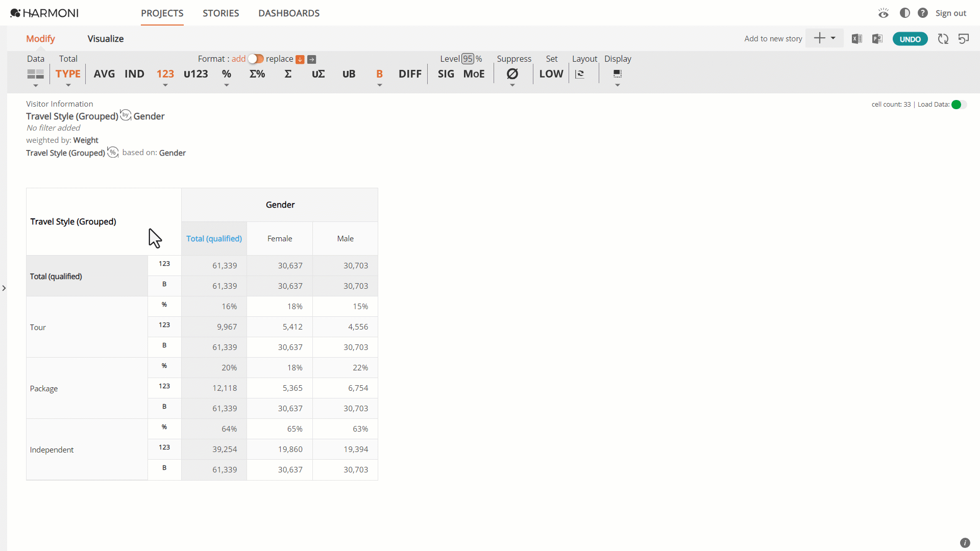The height and width of the screenshot is (551, 980).
Task: Click the 'by' icon between table variables
Action: tap(126, 115)
